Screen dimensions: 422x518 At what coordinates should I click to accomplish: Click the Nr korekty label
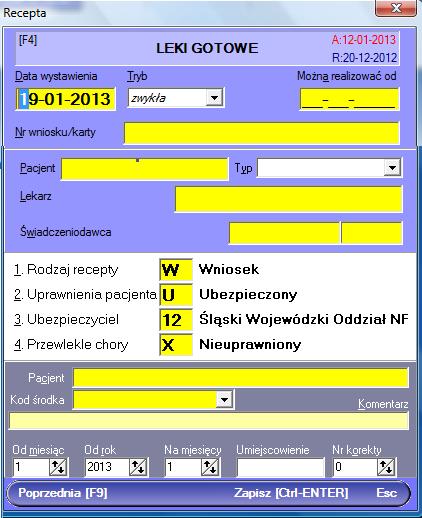coord(357,450)
